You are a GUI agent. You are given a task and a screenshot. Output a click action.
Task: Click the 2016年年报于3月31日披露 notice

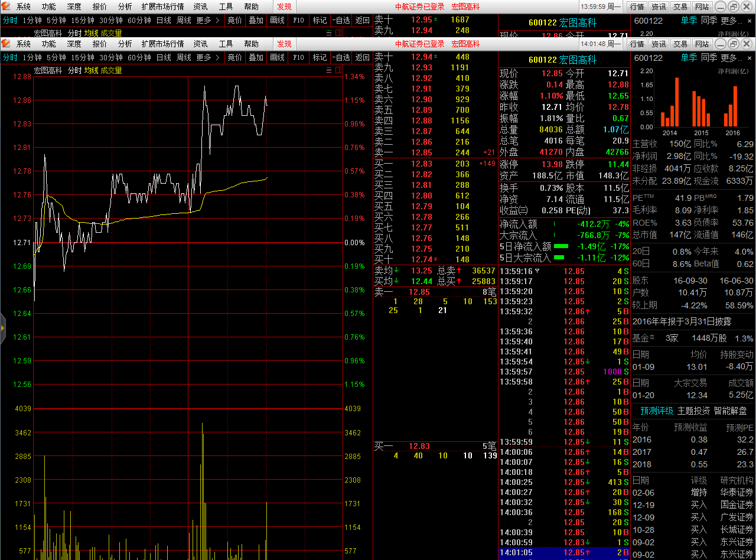click(682, 321)
